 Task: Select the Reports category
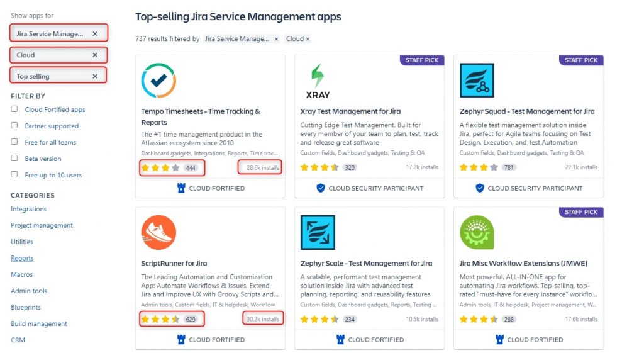(22, 258)
